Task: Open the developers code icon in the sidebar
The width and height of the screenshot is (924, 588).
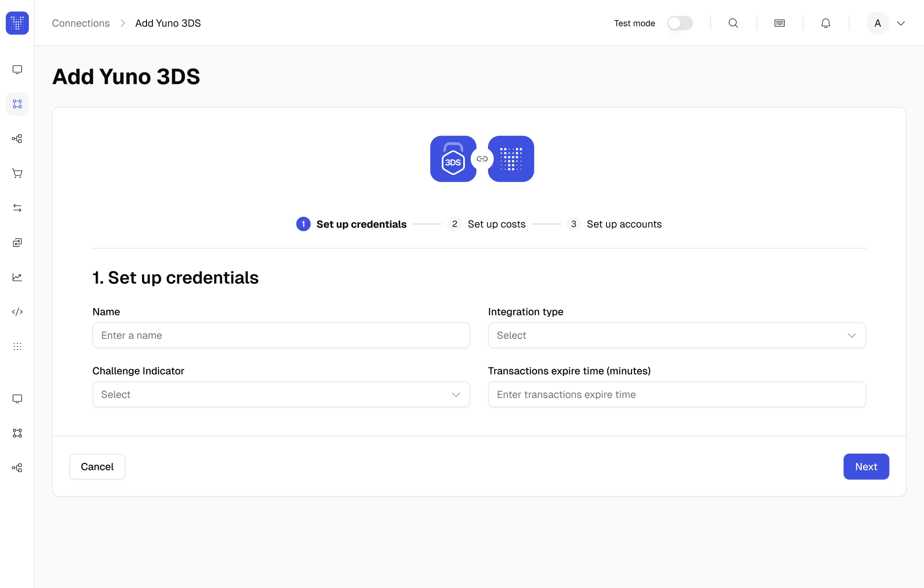Action: click(17, 312)
